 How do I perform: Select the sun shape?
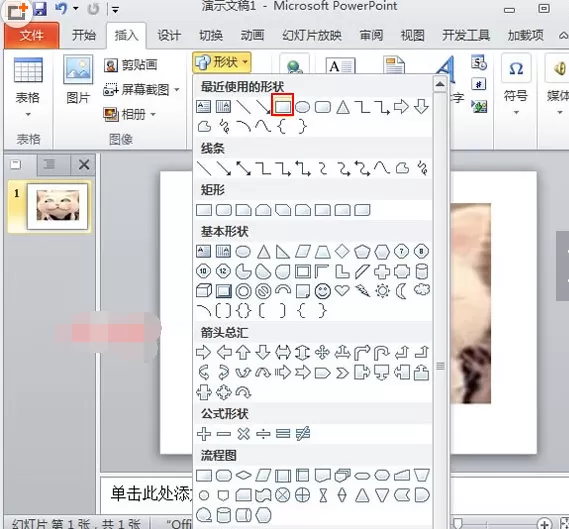coord(382,291)
